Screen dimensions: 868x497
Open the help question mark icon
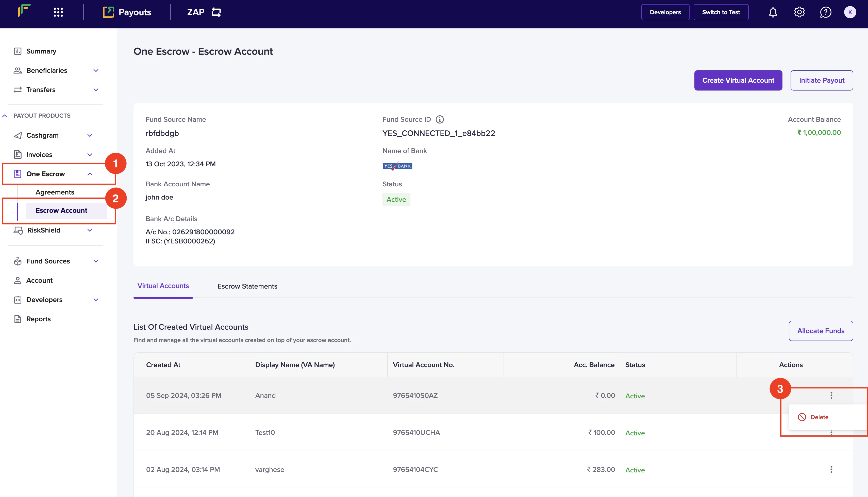(825, 12)
